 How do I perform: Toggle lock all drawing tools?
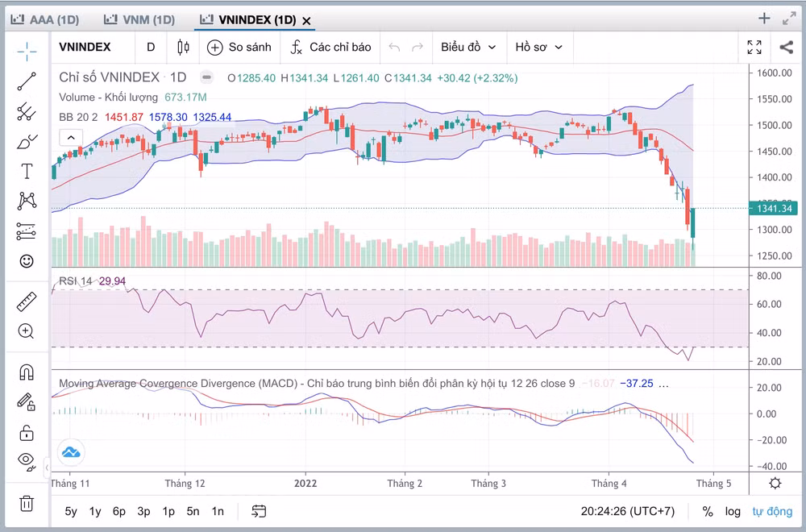(x=27, y=432)
